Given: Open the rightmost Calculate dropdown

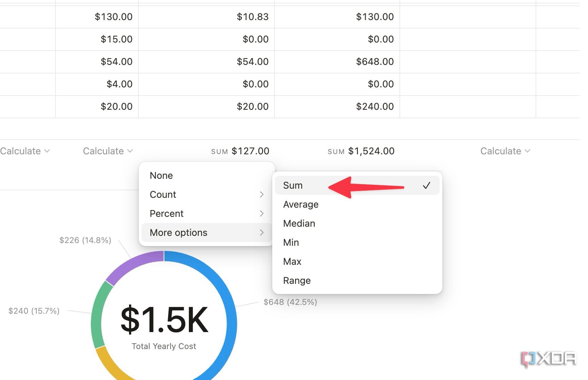Looking at the screenshot, I should point(505,151).
